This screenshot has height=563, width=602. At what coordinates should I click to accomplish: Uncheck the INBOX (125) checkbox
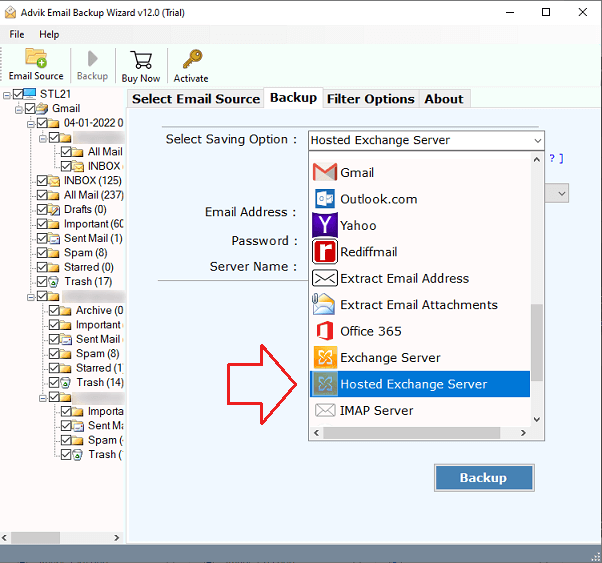[42, 181]
